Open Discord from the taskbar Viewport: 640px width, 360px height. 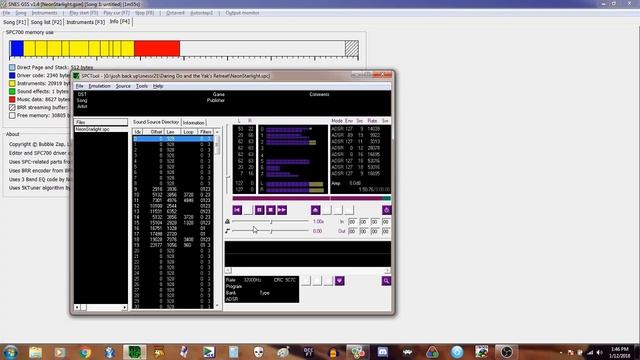pyautogui.click(x=382, y=352)
